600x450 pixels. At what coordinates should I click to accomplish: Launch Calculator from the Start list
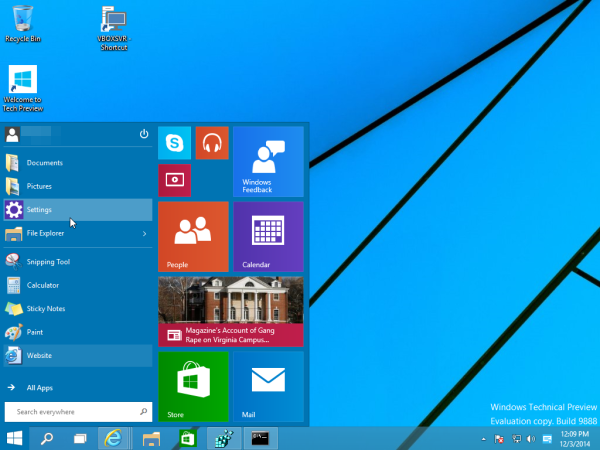coord(42,285)
